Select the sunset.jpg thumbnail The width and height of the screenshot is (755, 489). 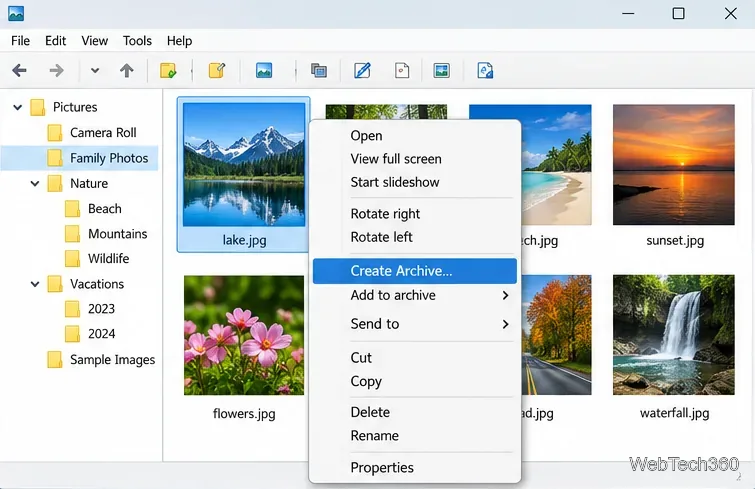[x=674, y=165]
